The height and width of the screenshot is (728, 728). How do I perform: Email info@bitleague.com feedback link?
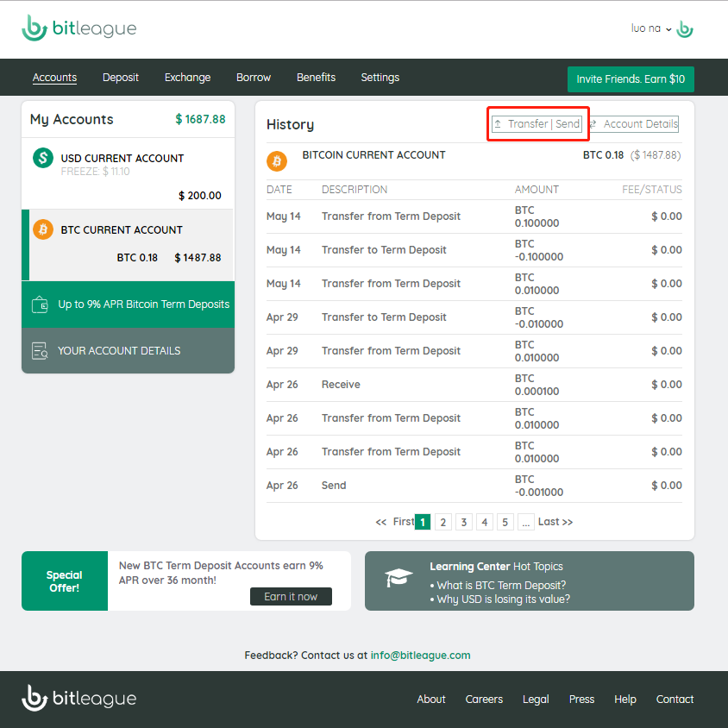point(420,655)
